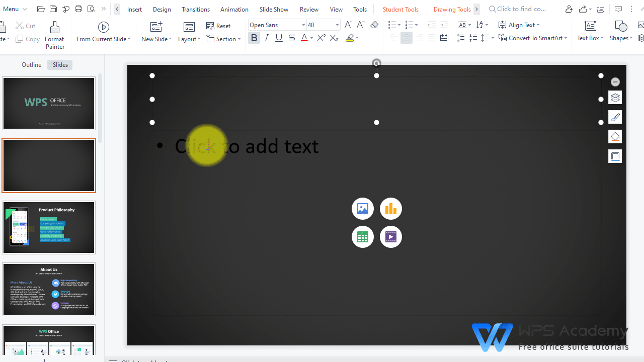This screenshot has height=362, width=644.
Task: Insert a video using the purple media icon
Action: [391, 236]
